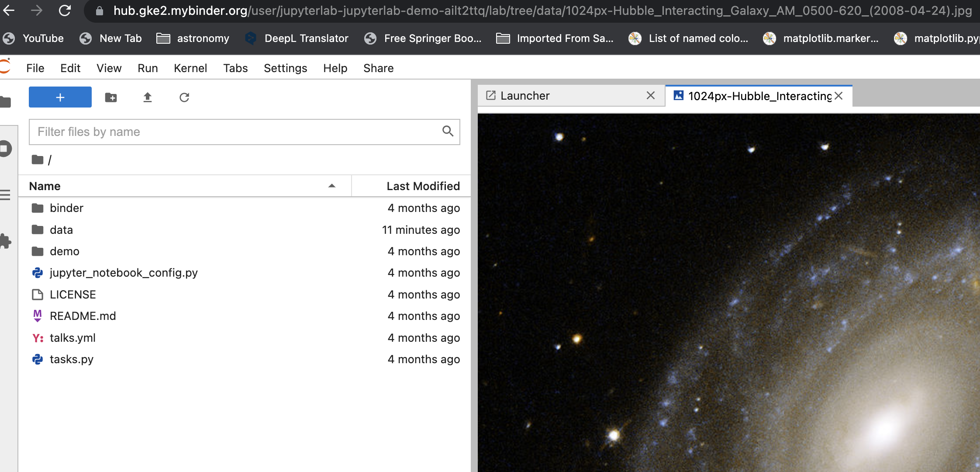Screen dimensions: 980x472
Task: Open the Kernel menu
Action: click(190, 67)
